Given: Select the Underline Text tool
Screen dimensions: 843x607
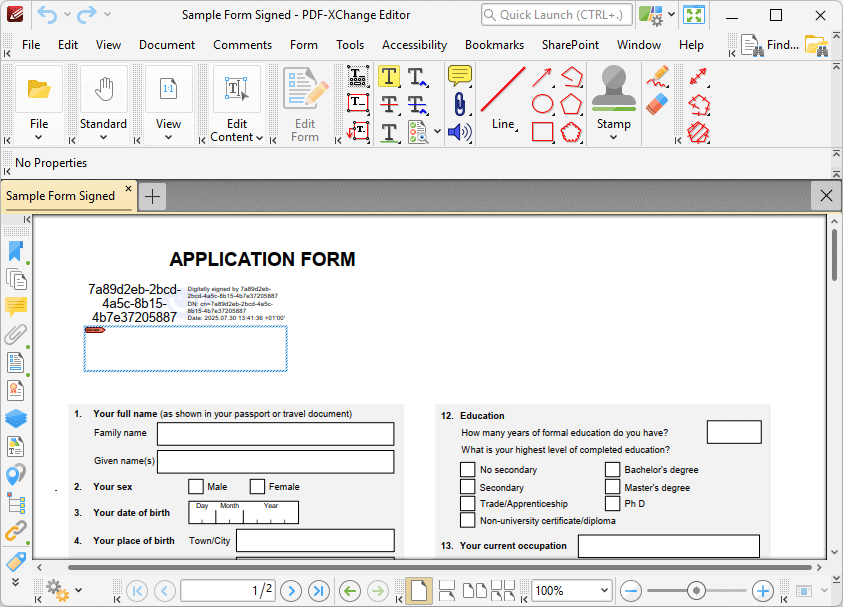Looking at the screenshot, I should tap(389, 131).
